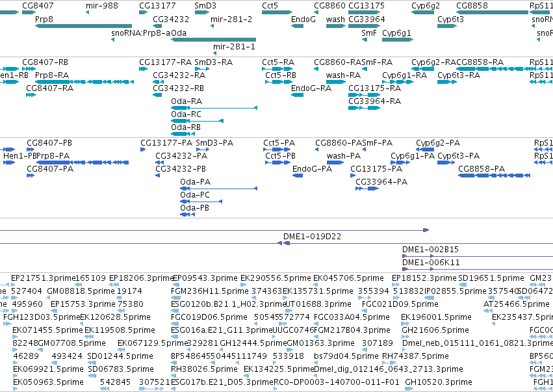
Task: Click the CG34232-PB protein label
Action: pyautogui.click(x=181, y=168)
